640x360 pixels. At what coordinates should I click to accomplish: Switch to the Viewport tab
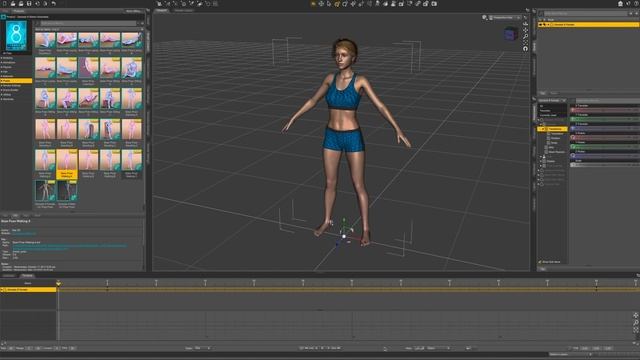pos(162,10)
